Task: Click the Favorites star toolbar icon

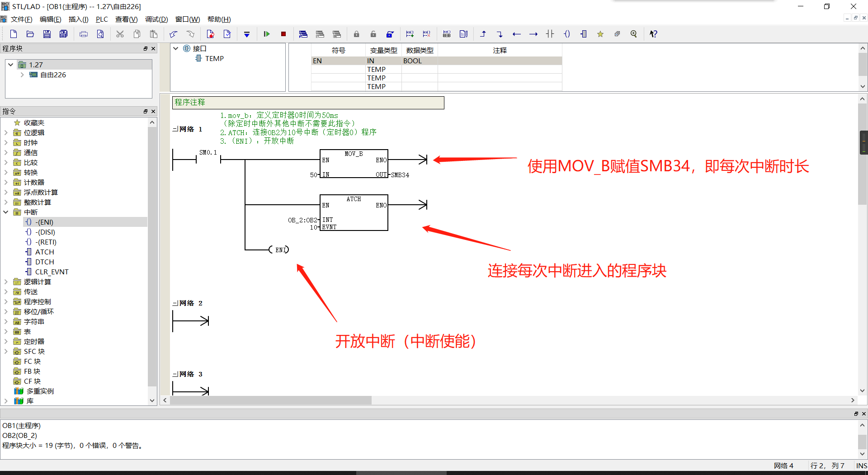Action: click(600, 34)
